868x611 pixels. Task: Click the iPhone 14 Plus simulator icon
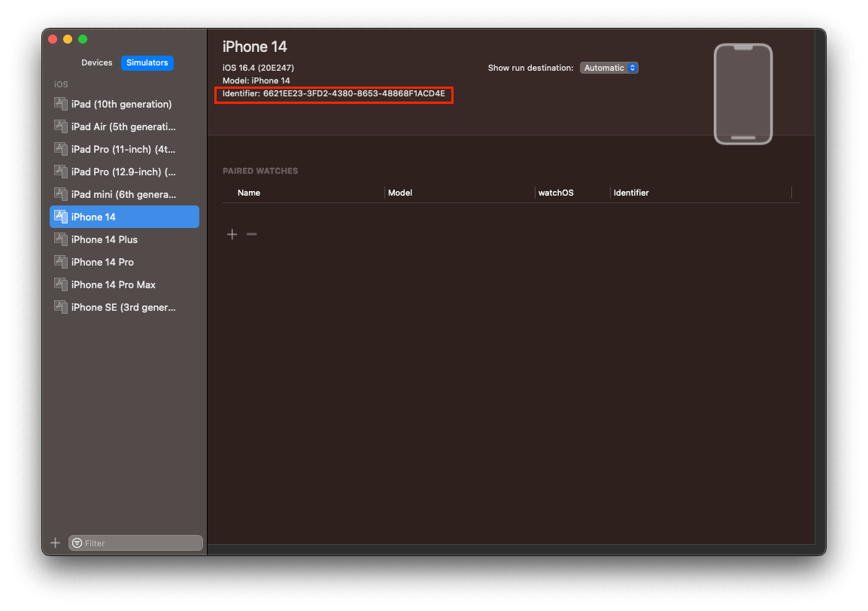click(x=61, y=239)
